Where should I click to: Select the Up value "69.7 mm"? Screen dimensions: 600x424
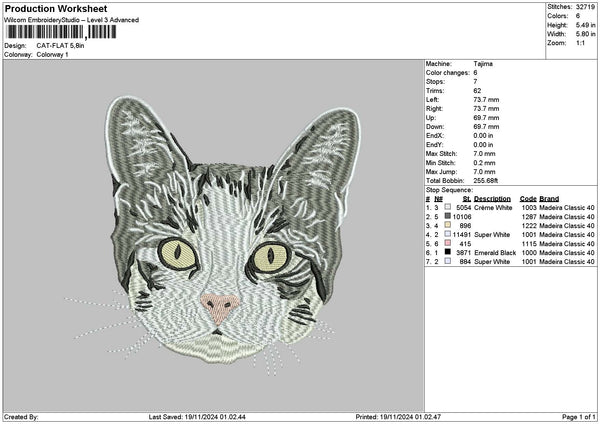[x=486, y=118]
